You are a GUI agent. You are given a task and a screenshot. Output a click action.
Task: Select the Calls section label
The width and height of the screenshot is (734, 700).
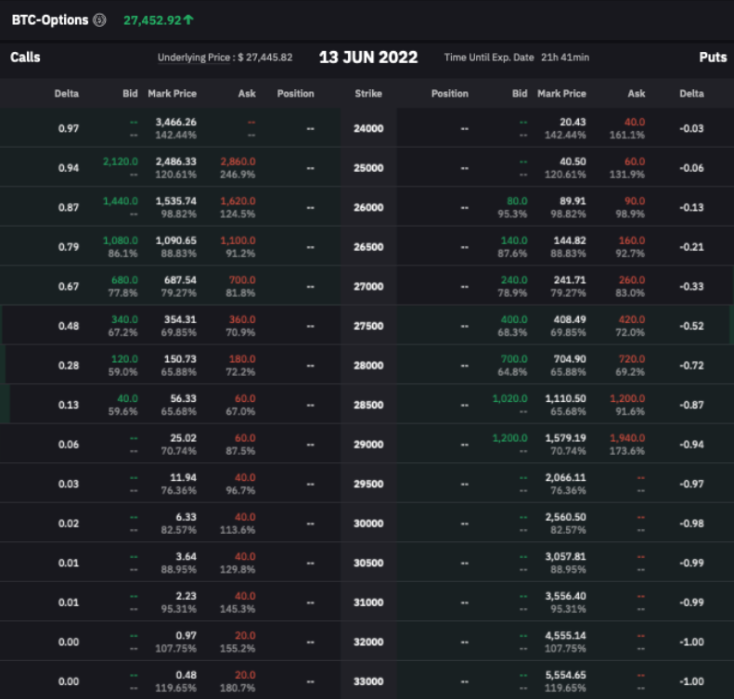tap(25, 58)
